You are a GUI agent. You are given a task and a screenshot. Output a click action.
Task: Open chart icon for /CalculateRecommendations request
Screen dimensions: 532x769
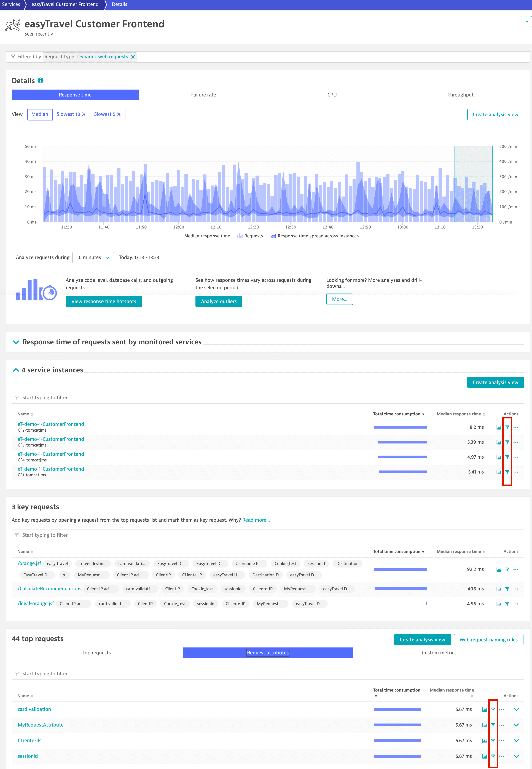pyautogui.click(x=499, y=589)
